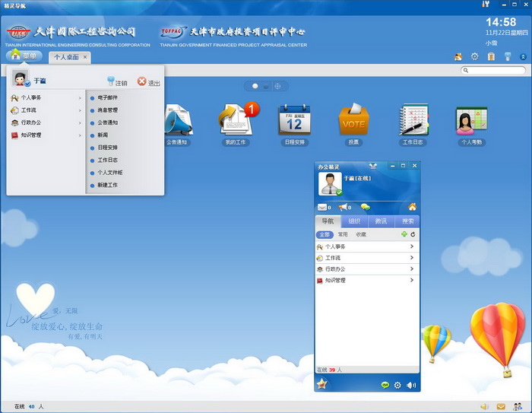Open the 投票 VOTE box icon
532x413 pixels.
353,121
